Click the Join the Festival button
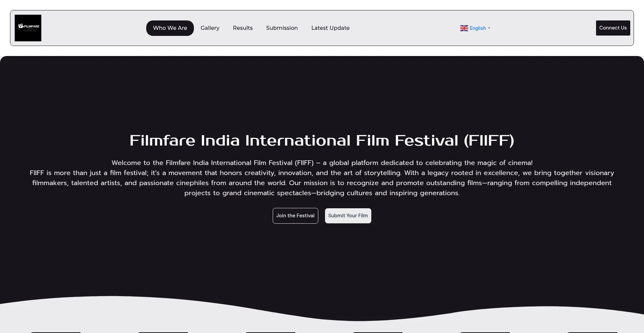 (295, 216)
